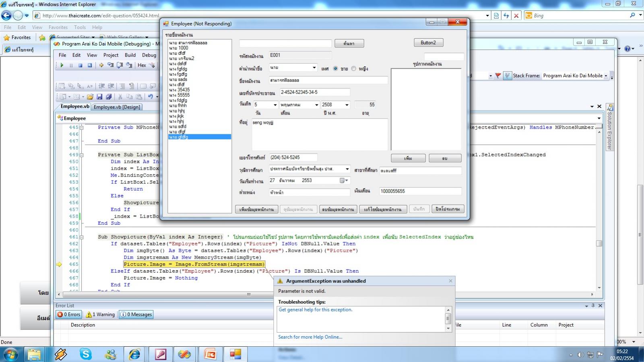Click the green Continue debugging arrow
The image size is (644, 362).
pyautogui.click(x=62, y=65)
